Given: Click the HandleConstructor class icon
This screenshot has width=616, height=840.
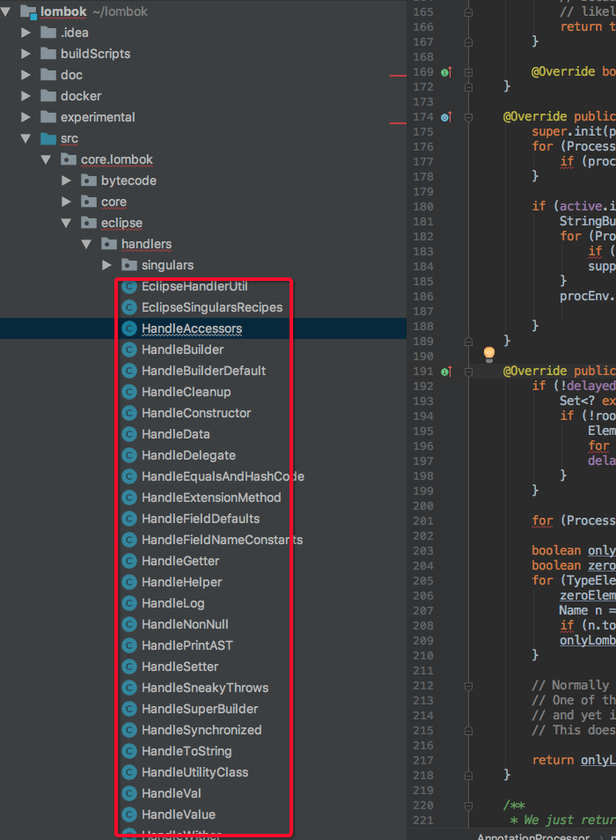Looking at the screenshot, I should coord(129,413).
